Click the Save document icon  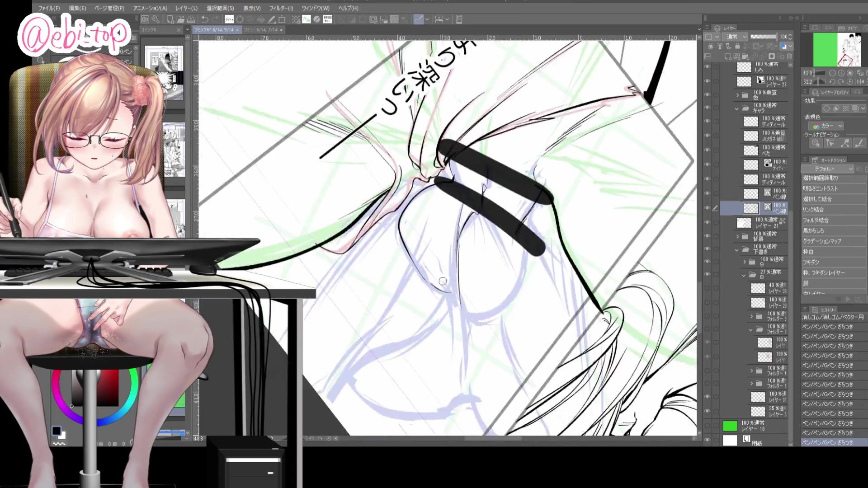(x=191, y=19)
